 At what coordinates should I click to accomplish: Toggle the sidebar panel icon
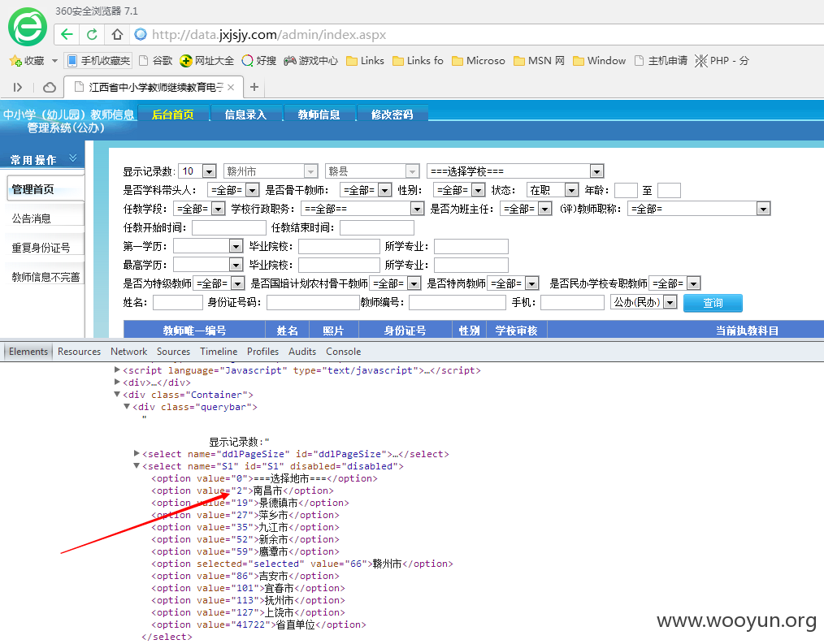18,87
